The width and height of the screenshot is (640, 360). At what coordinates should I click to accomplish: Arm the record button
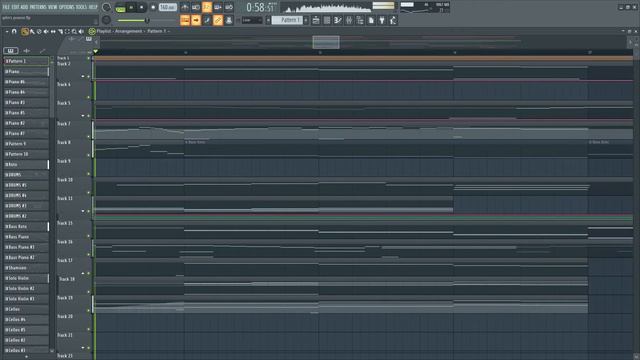click(x=153, y=7)
